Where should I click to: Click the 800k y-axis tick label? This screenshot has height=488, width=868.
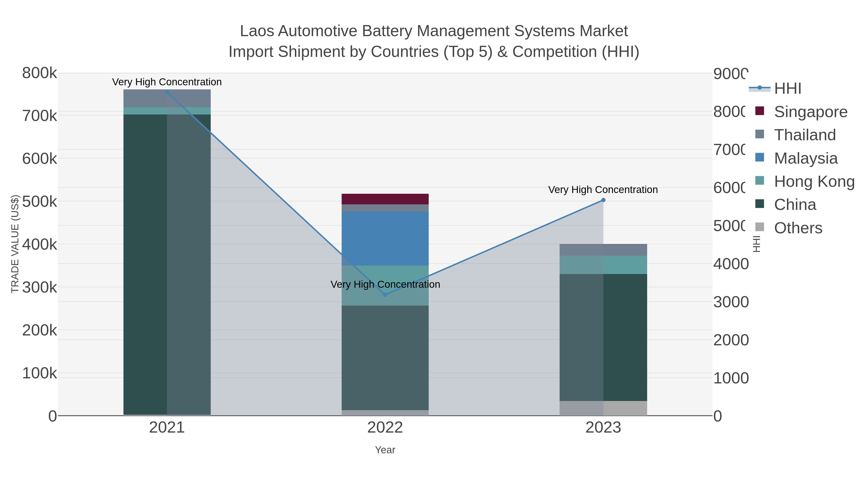pos(40,73)
